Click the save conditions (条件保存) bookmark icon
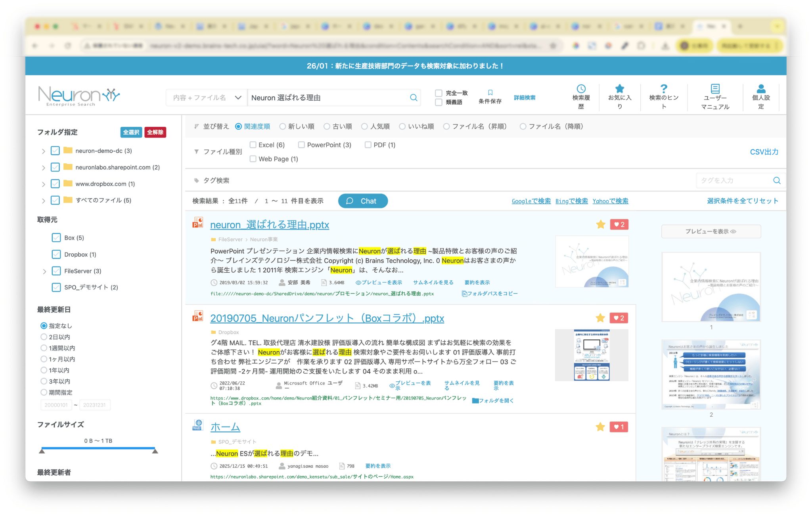This screenshot has width=812, height=515. [x=490, y=93]
